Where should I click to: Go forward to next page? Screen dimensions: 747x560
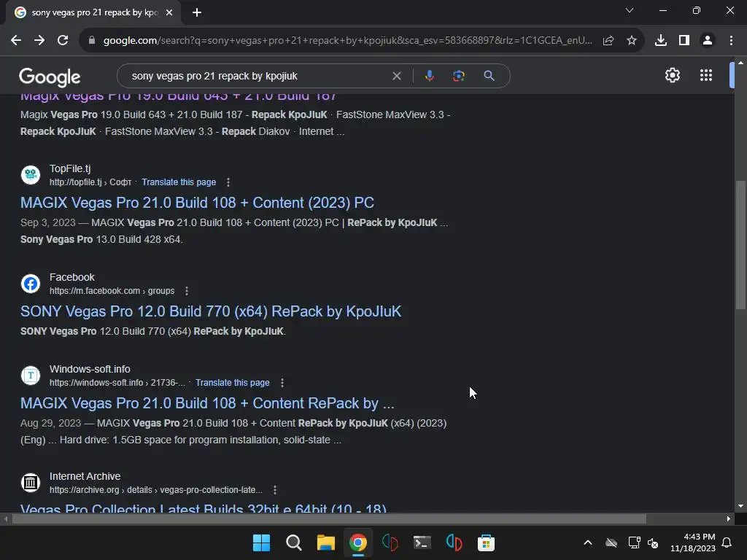(x=39, y=41)
